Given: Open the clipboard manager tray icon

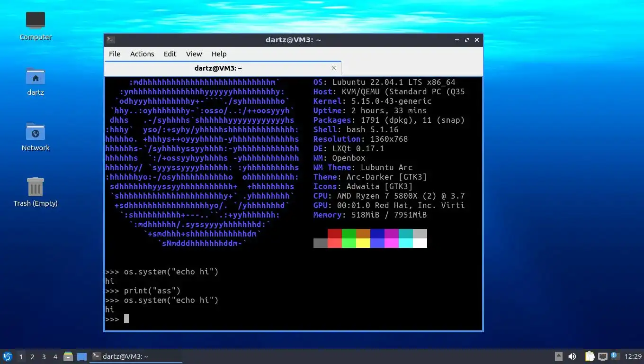Looking at the screenshot, I should click(x=590, y=356).
